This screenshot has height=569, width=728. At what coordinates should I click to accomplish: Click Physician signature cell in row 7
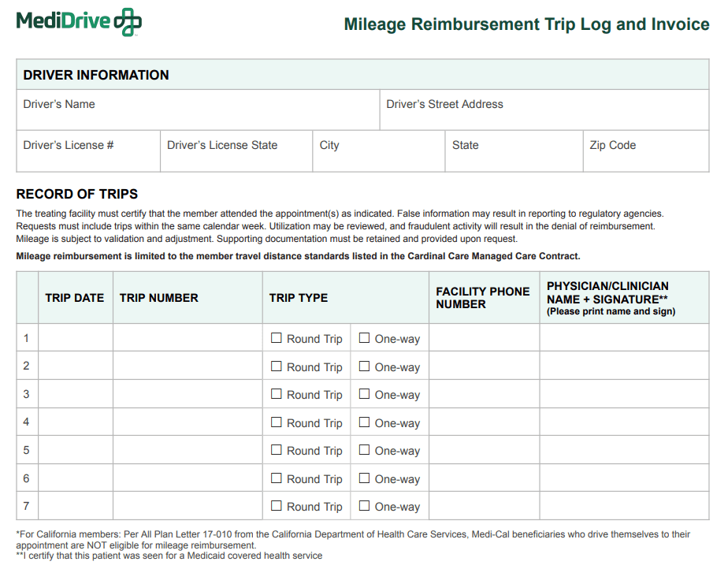pos(625,505)
